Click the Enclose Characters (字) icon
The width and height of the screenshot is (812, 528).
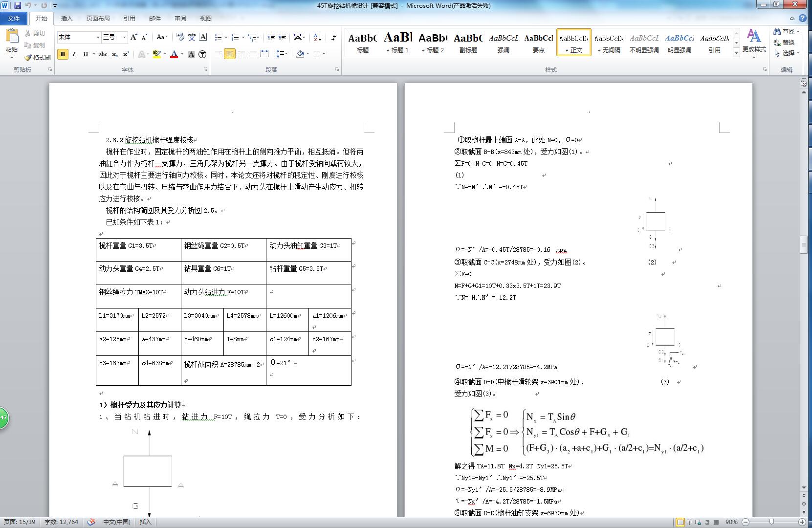pos(202,54)
